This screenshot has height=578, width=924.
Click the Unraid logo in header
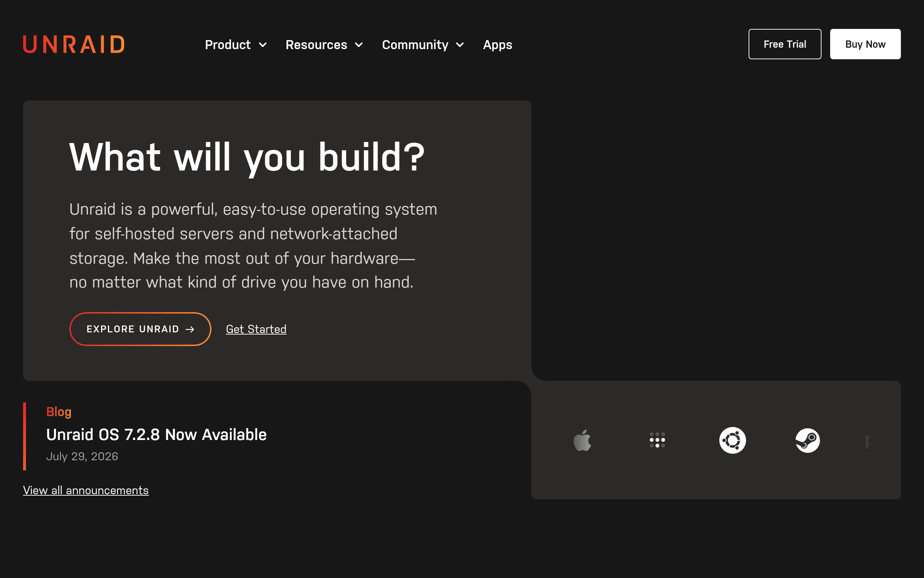point(74,44)
